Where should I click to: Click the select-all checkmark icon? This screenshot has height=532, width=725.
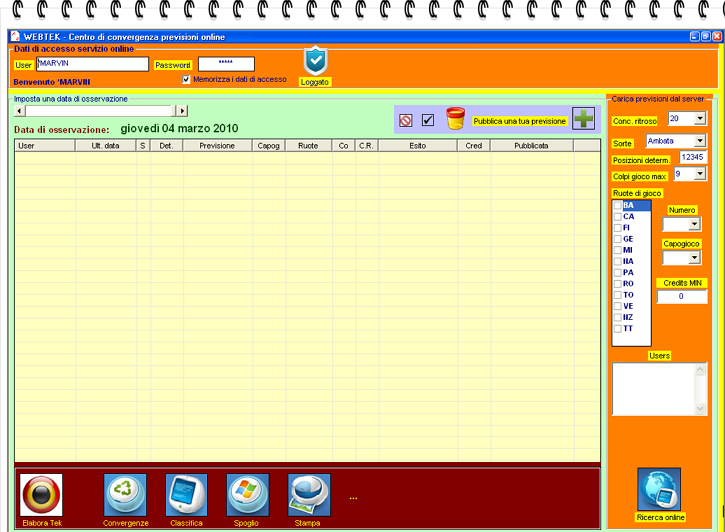click(428, 120)
